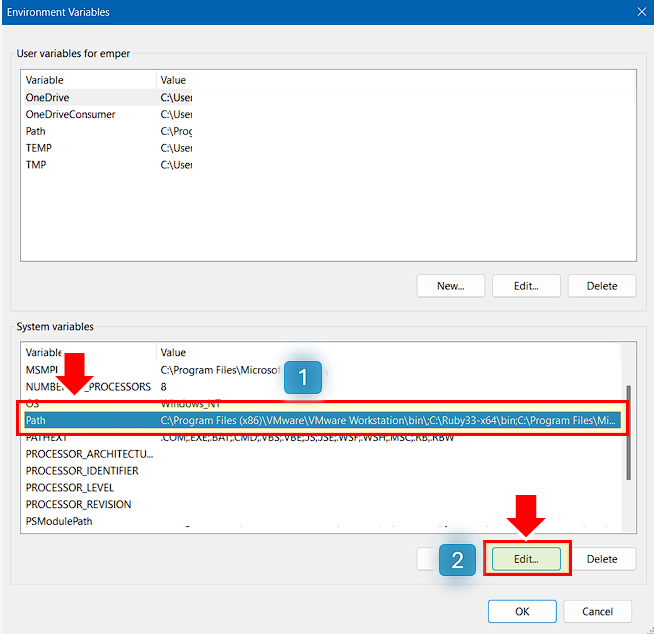This screenshot has height=634, width=654.
Task: Select the NUMBER_OF_PROCESSORS system variable
Action: tap(322, 387)
